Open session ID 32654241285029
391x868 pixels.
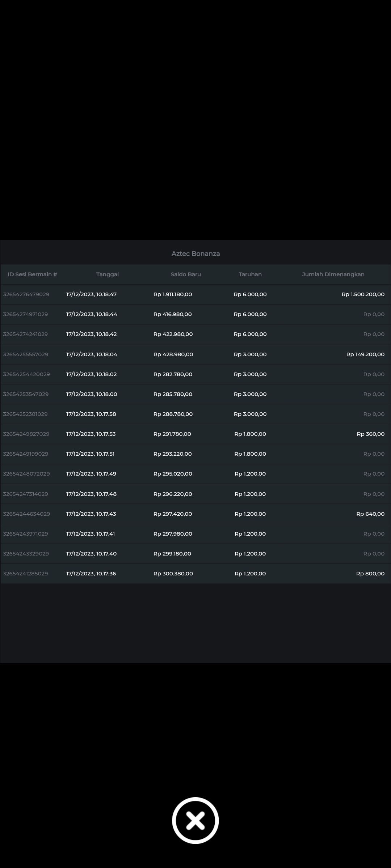click(x=25, y=574)
